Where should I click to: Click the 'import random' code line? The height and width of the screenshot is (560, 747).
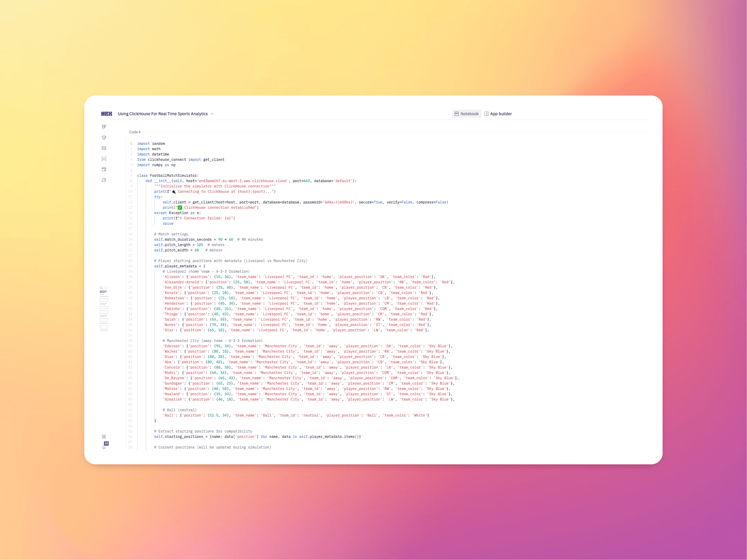click(151, 144)
